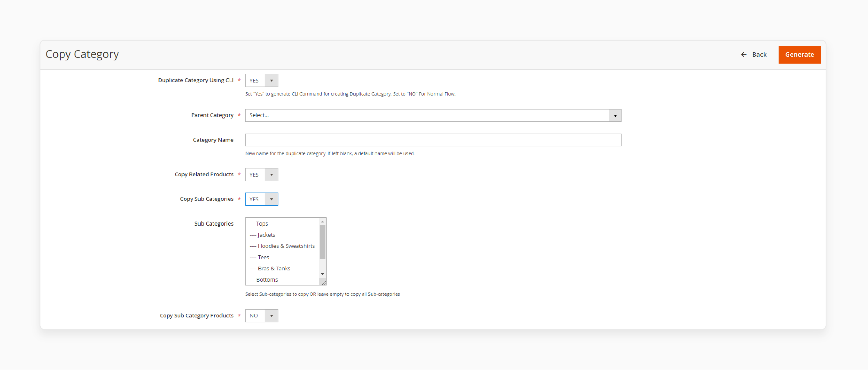Select Tops in Sub Categories list
Image resolution: width=868 pixels, height=370 pixels.
pyautogui.click(x=282, y=223)
